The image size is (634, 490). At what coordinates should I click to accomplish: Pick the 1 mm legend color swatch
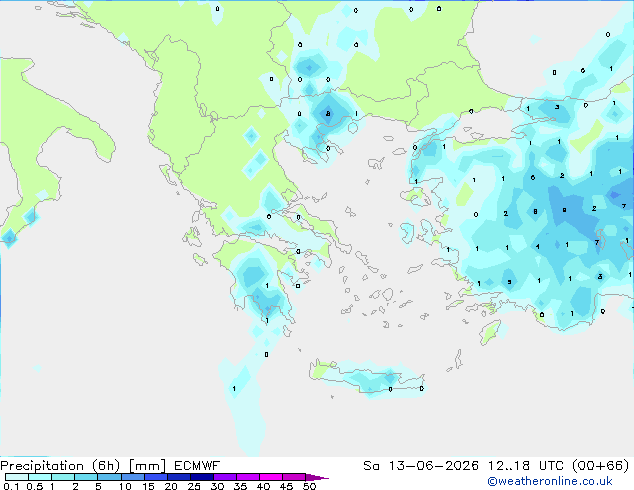pyautogui.click(x=63, y=477)
